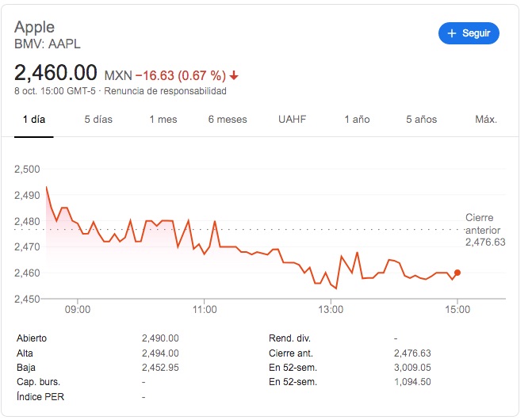This screenshot has width=532, height=420.
Task: Switch to 5 años range
Action: point(421,120)
